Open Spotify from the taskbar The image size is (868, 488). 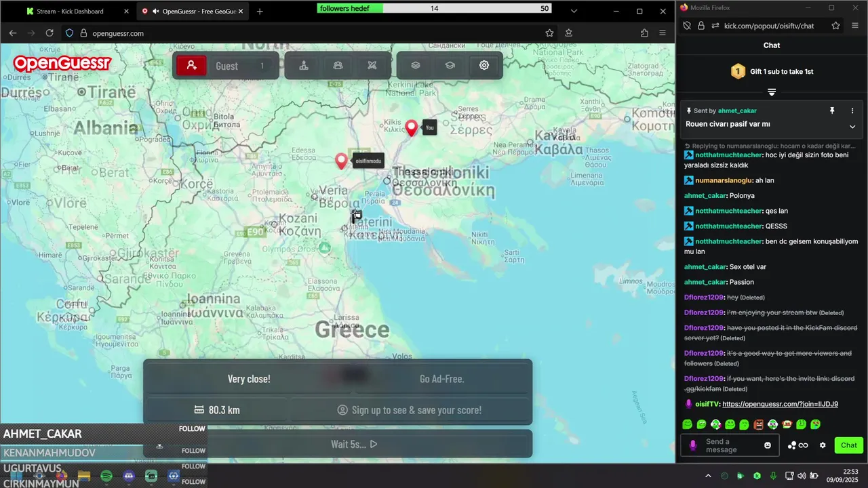106,476
